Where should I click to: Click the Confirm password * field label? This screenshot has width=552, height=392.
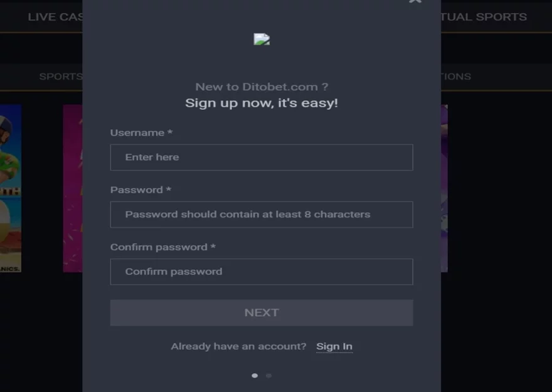(x=162, y=247)
